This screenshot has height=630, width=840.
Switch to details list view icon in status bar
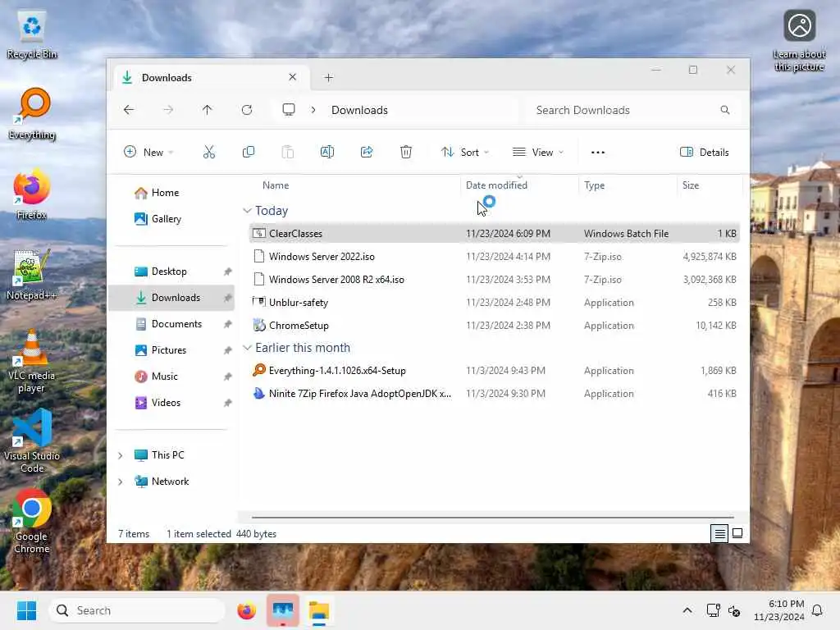(719, 533)
